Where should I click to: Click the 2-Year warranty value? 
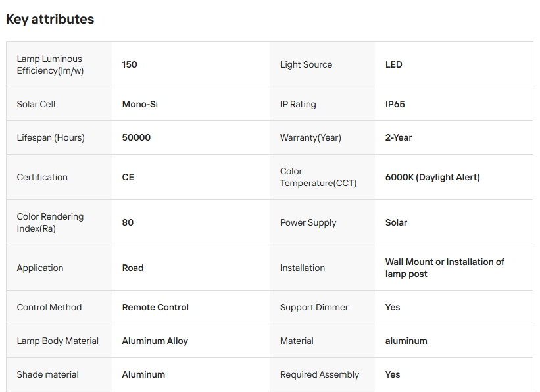pyautogui.click(x=399, y=137)
